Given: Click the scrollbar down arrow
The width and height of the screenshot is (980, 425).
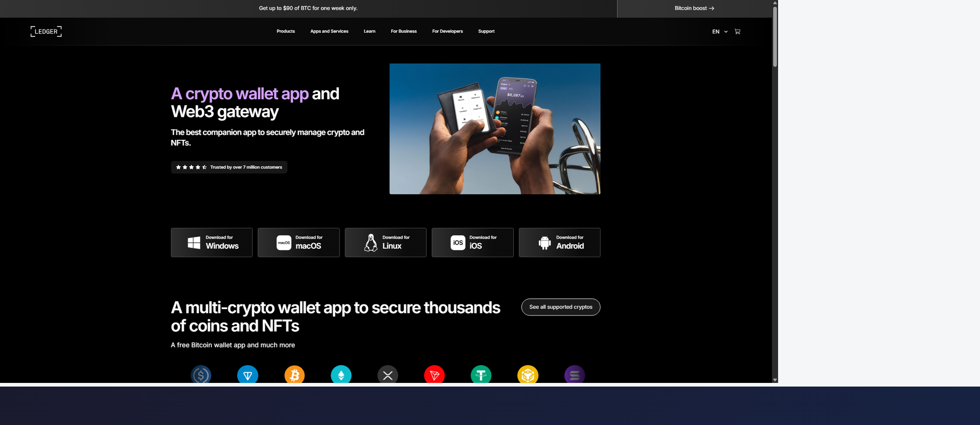Looking at the screenshot, I should (x=775, y=380).
